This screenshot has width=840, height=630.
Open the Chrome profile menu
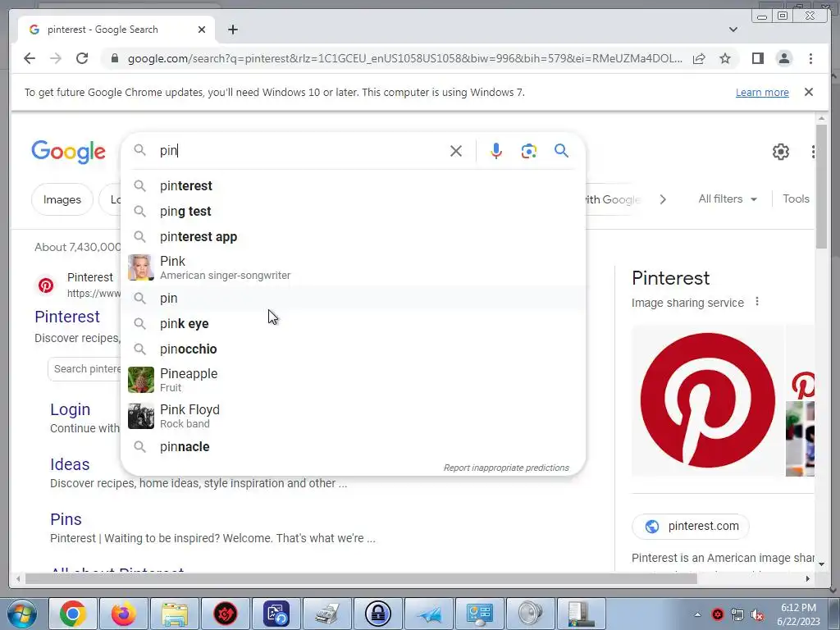[783, 58]
